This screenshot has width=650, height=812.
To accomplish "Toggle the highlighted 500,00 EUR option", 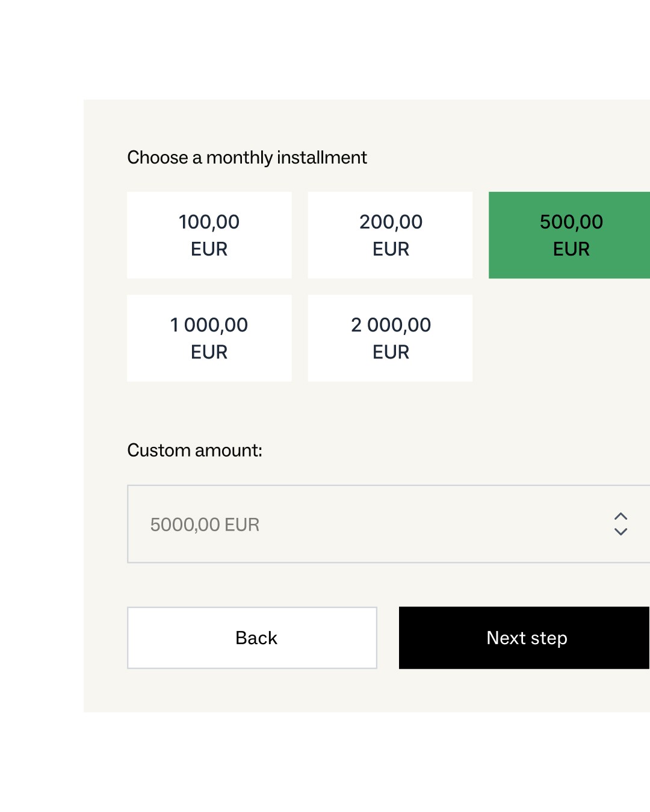I will (569, 235).
